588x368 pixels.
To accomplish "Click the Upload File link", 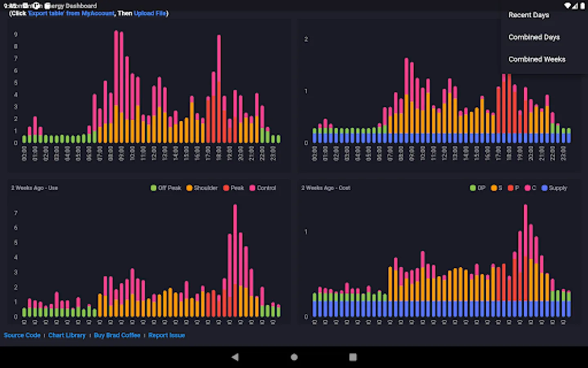I will coord(150,13).
